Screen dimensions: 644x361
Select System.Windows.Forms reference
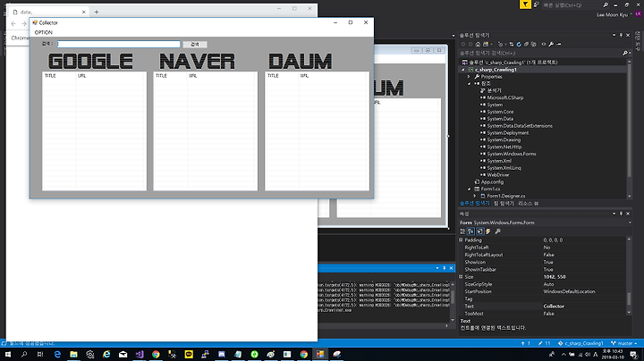pyautogui.click(x=512, y=154)
